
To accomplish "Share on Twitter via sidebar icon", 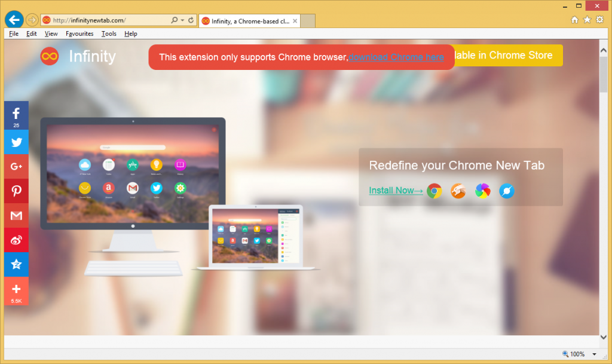I will click(x=16, y=142).
